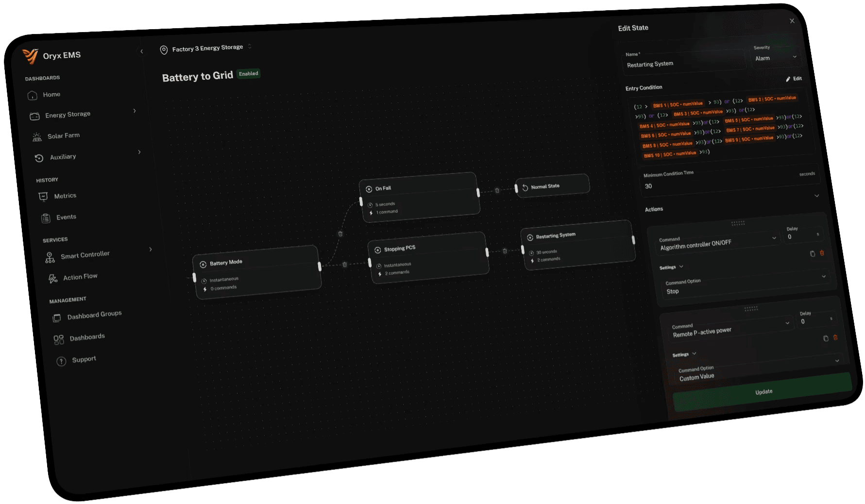Copy the Remote P-active power action

[x=826, y=338]
